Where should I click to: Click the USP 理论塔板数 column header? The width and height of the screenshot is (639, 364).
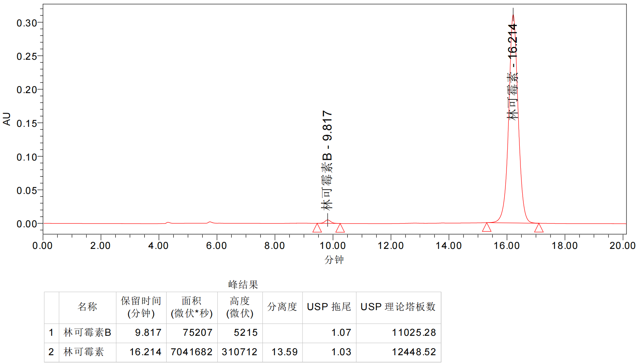click(398, 307)
